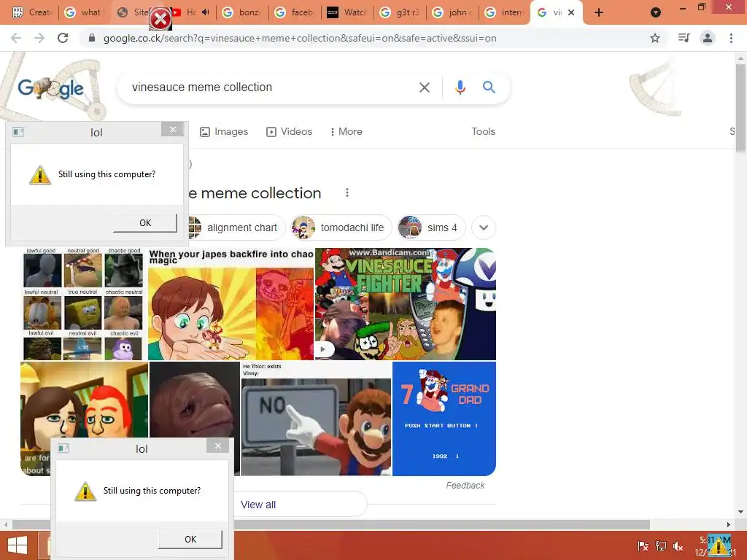Open a new tab with the plus button
The width and height of the screenshot is (747, 560).
[x=599, y=12]
